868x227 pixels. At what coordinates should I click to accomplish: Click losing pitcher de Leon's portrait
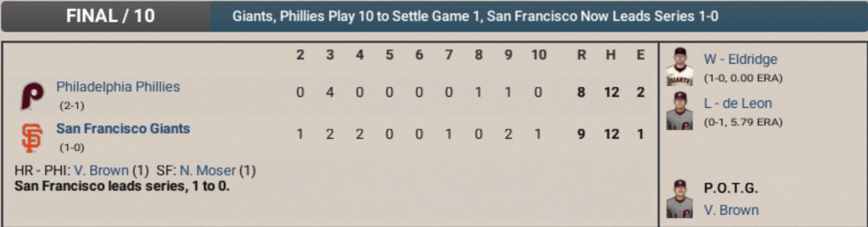click(680, 111)
